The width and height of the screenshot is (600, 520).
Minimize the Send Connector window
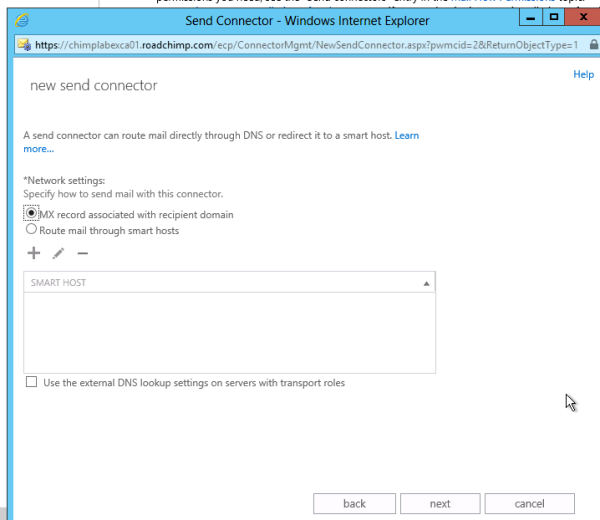tap(530, 18)
